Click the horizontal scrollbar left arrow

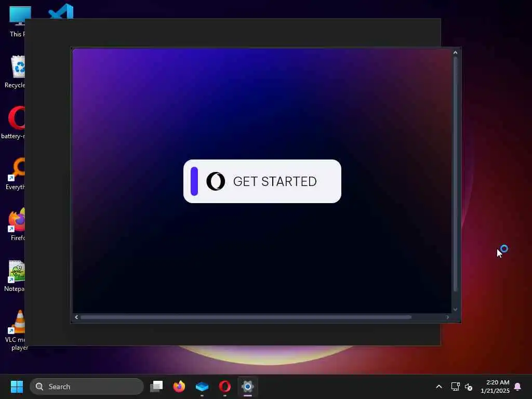click(76, 317)
